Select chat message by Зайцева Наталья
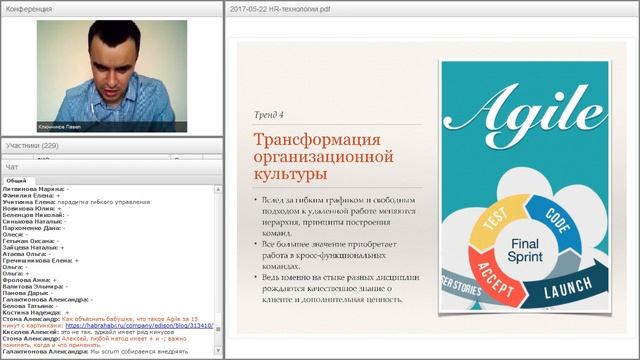This screenshot has width=640, height=360. (33, 248)
